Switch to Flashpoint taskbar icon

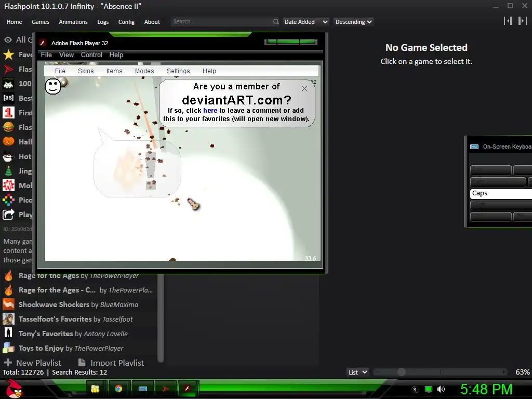click(x=166, y=389)
